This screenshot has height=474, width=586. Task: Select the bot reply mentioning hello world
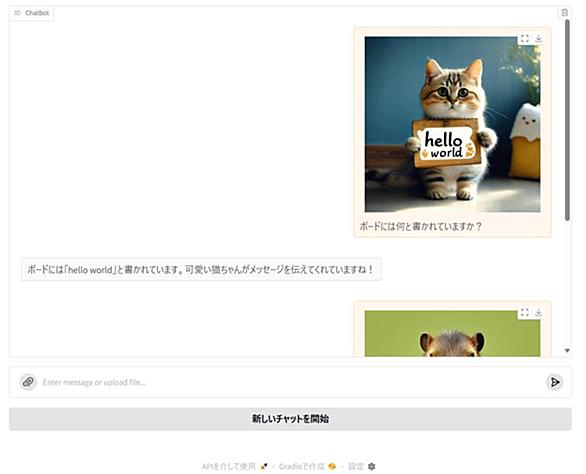point(201,269)
